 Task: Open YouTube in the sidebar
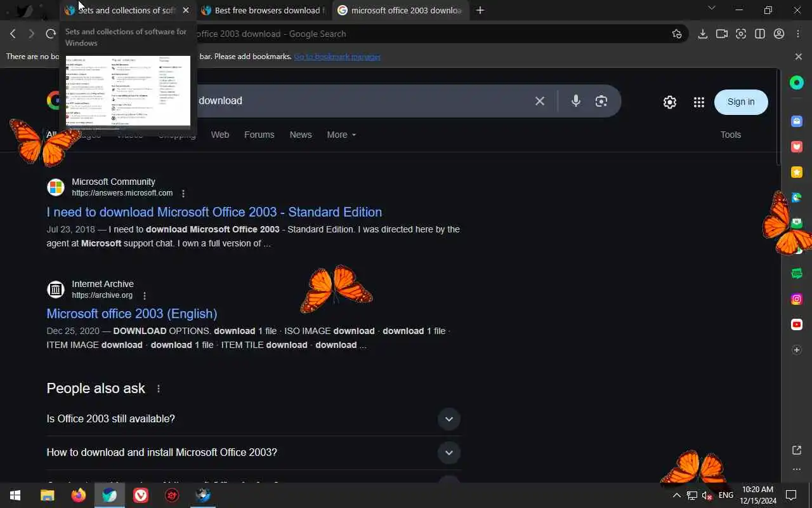point(797,324)
